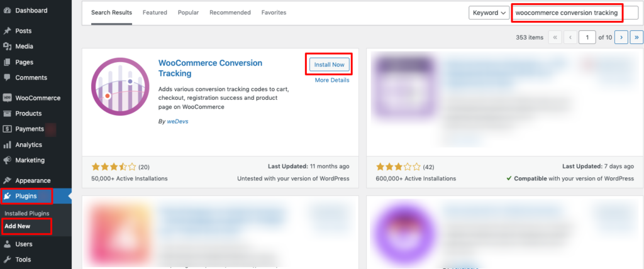Open the WooCommerce Conversion Tracking title link

[x=210, y=68]
